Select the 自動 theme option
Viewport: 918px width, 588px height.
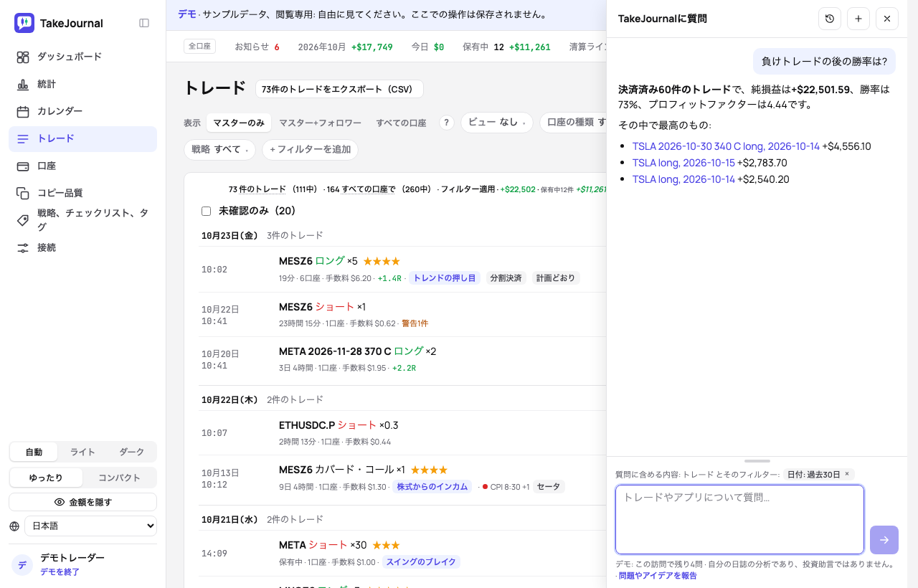tap(34, 452)
